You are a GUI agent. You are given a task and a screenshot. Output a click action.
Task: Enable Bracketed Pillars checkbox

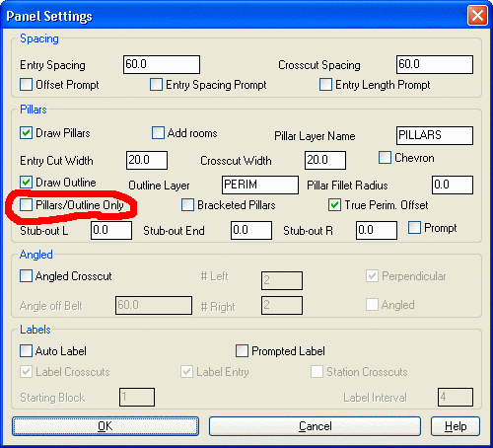187,205
